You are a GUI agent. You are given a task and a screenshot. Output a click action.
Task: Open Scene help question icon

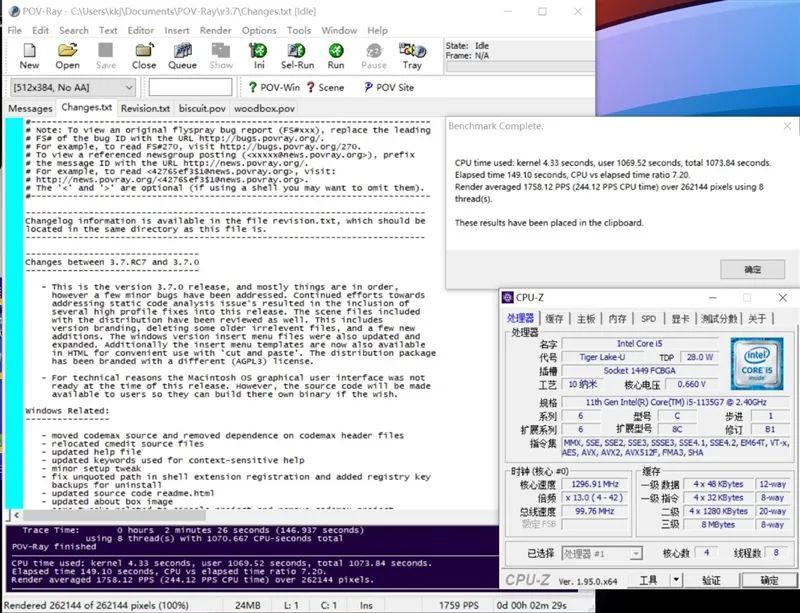[310, 87]
